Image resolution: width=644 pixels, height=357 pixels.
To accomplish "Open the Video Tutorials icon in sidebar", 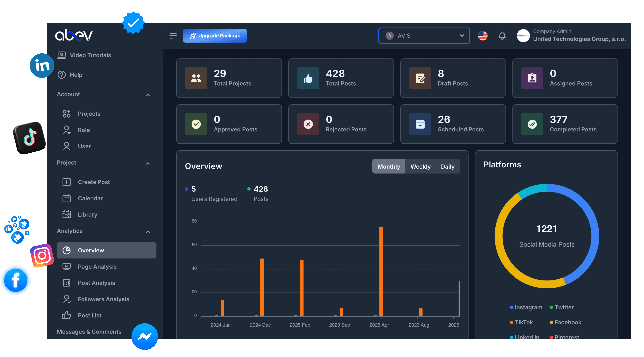I will pos(62,55).
